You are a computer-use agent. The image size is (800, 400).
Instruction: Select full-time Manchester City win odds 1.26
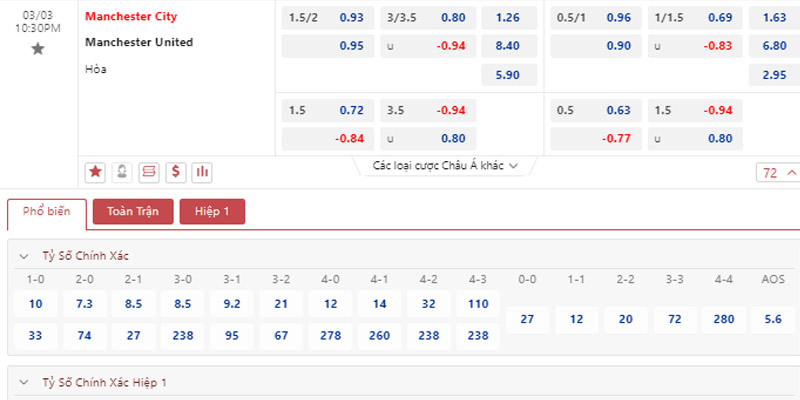(509, 18)
